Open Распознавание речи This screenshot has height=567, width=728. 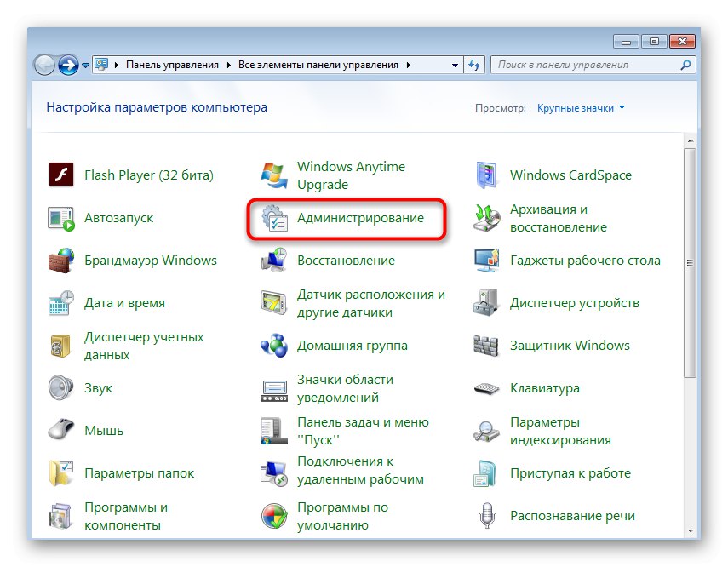[572, 516]
